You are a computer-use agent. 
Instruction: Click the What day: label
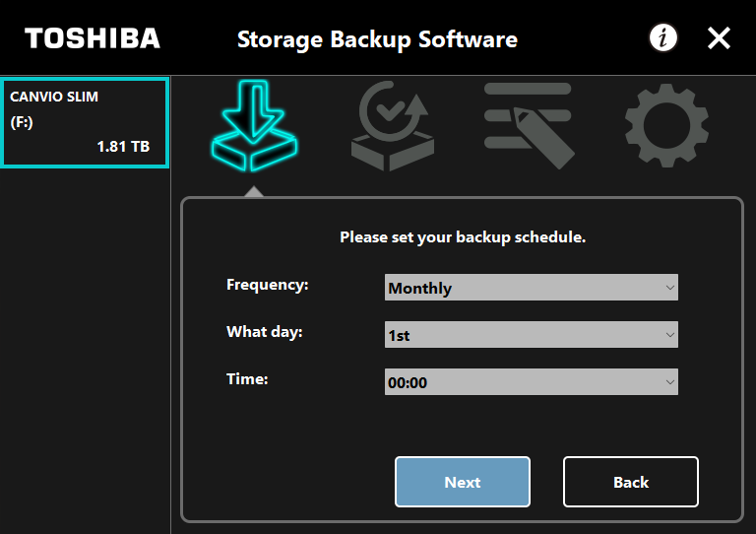tap(264, 332)
